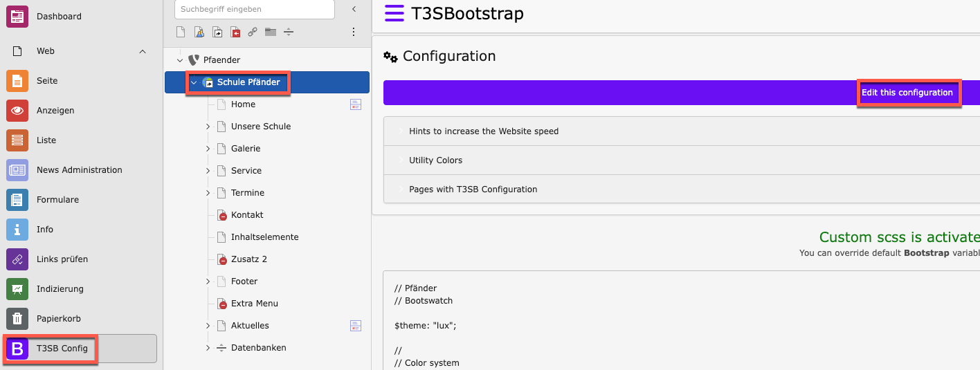Screen dimensions: 980x370
Task: Open the Links prüfen module label
Action: click(62, 259)
